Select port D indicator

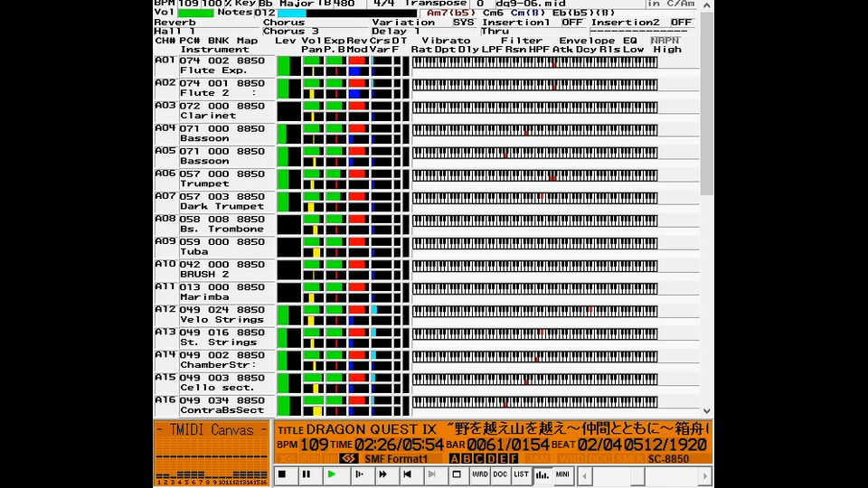click(491, 458)
